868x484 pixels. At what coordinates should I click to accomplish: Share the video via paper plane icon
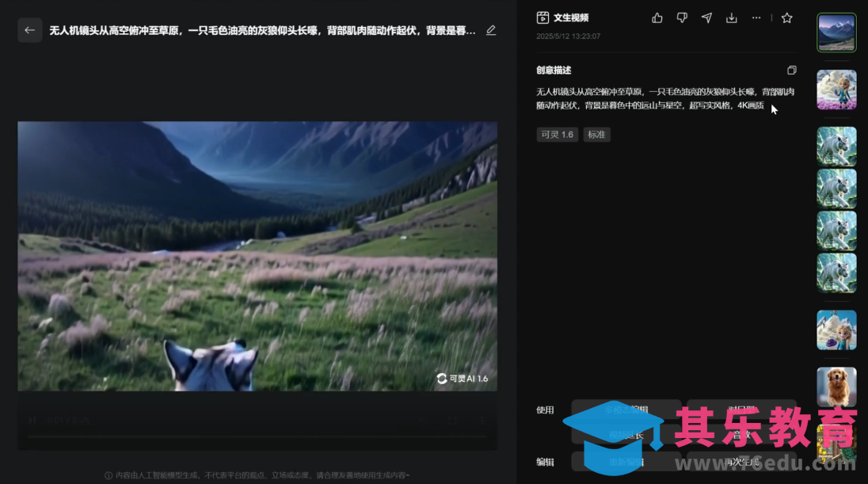tap(706, 17)
